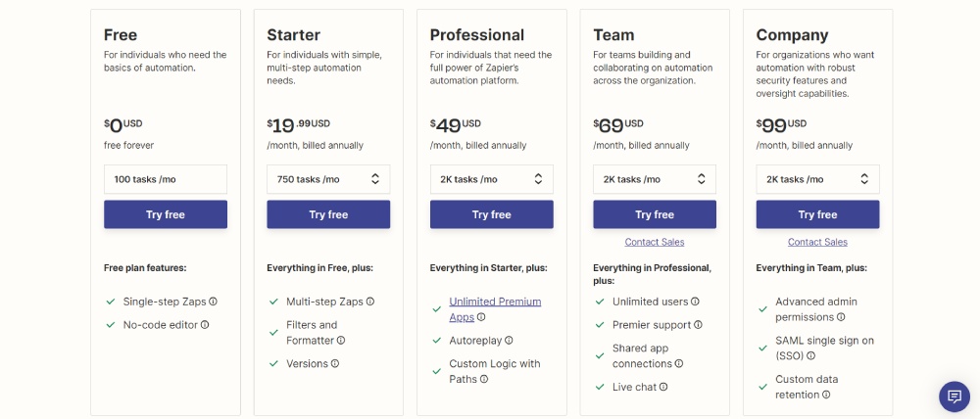Click info icon beside Versions feature
The width and height of the screenshot is (980, 419).
pyautogui.click(x=335, y=364)
